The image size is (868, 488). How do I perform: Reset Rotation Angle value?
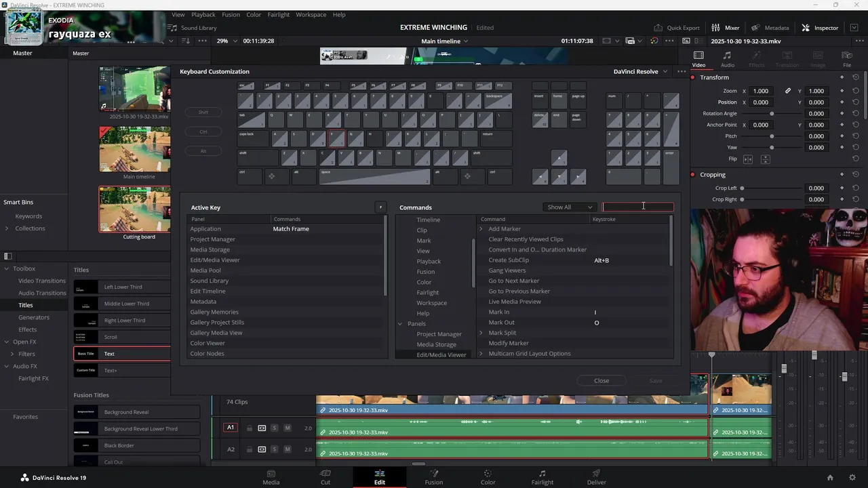[x=856, y=114]
